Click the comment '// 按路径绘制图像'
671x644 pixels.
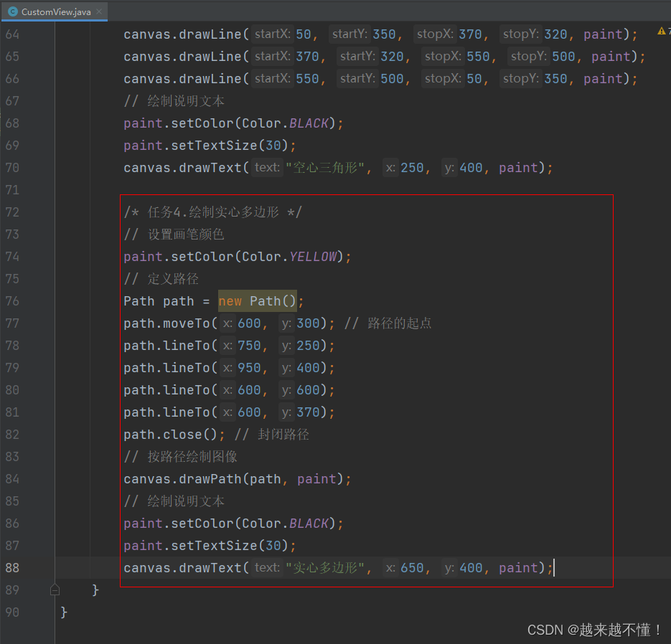(x=181, y=457)
